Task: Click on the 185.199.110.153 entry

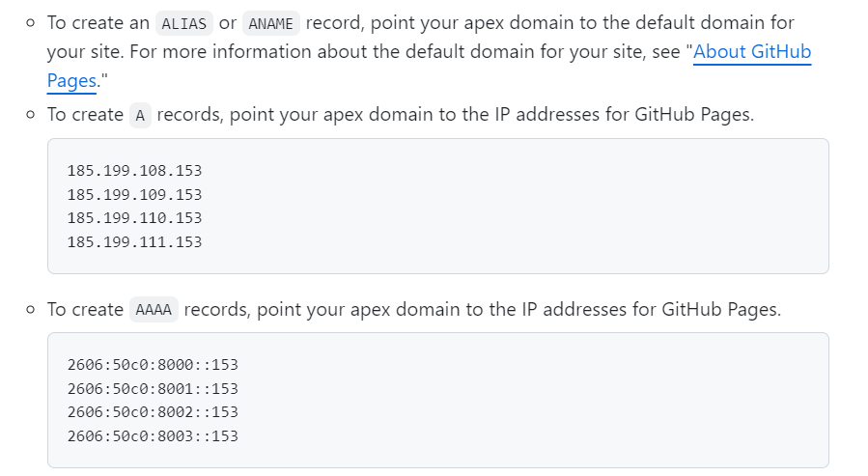Action: tap(134, 218)
